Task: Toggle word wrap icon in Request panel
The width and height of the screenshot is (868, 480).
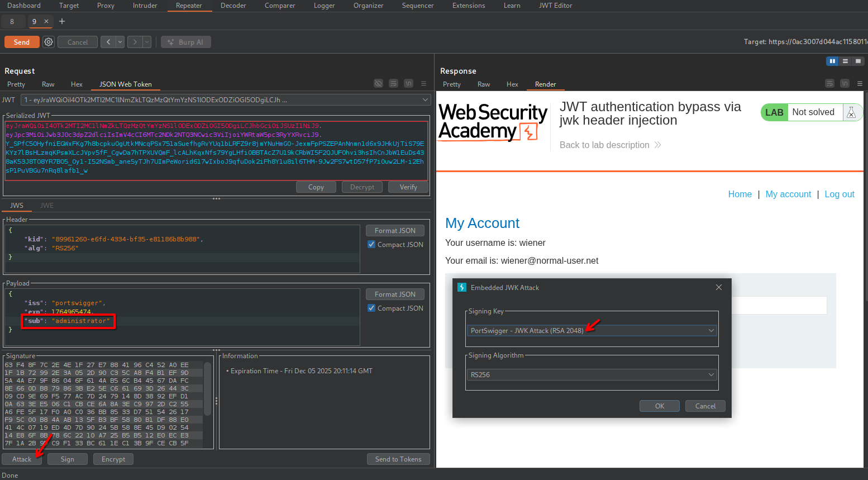Action: pos(393,83)
